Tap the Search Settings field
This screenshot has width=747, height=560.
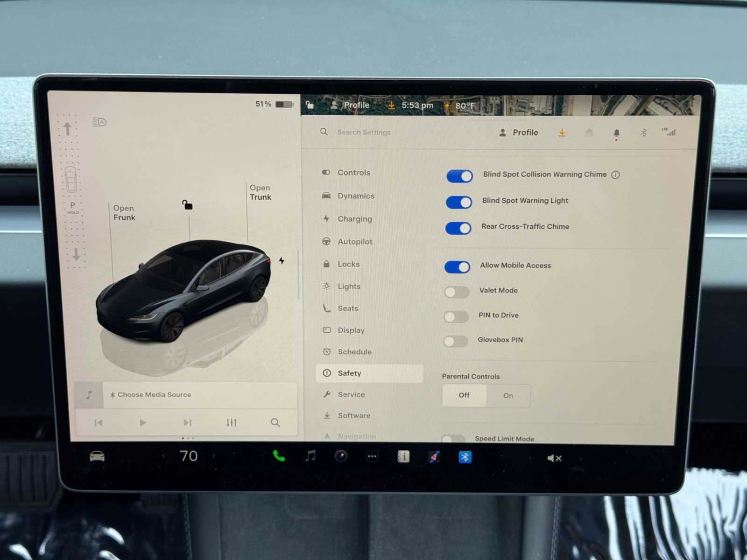[x=364, y=133]
